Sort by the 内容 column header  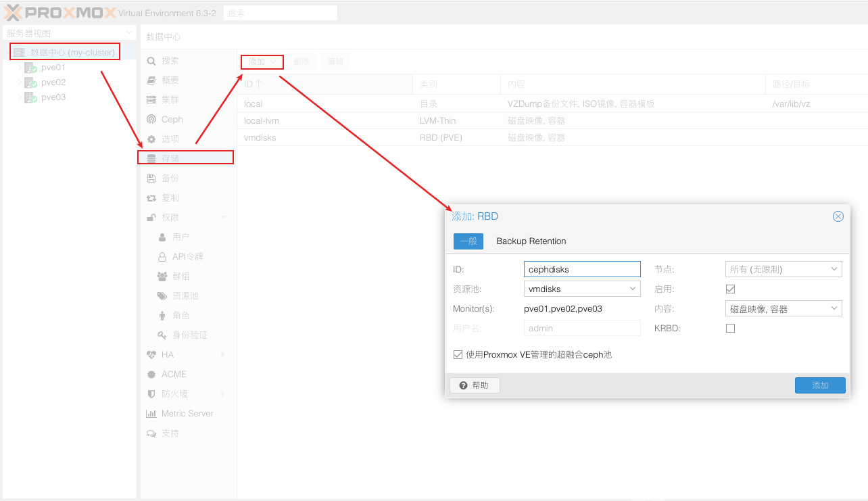point(633,85)
